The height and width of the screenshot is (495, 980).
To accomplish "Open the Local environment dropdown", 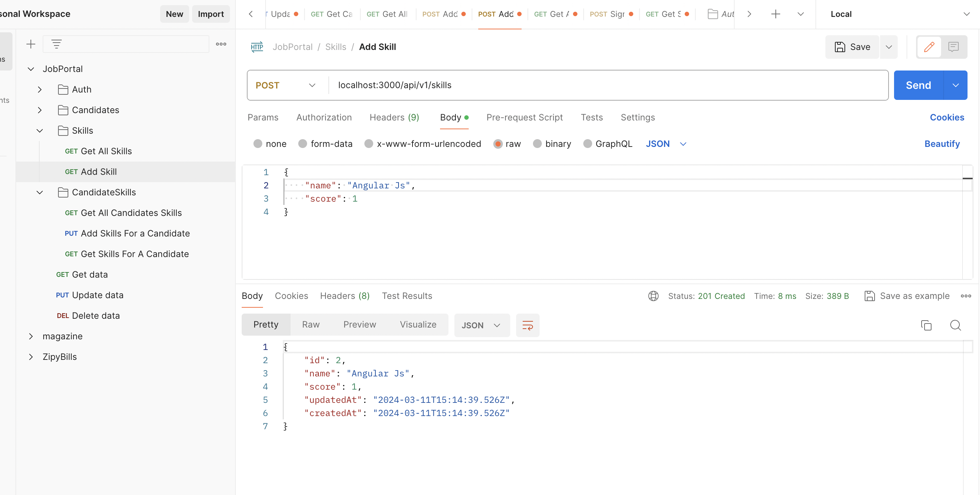I will (x=898, y=14).
